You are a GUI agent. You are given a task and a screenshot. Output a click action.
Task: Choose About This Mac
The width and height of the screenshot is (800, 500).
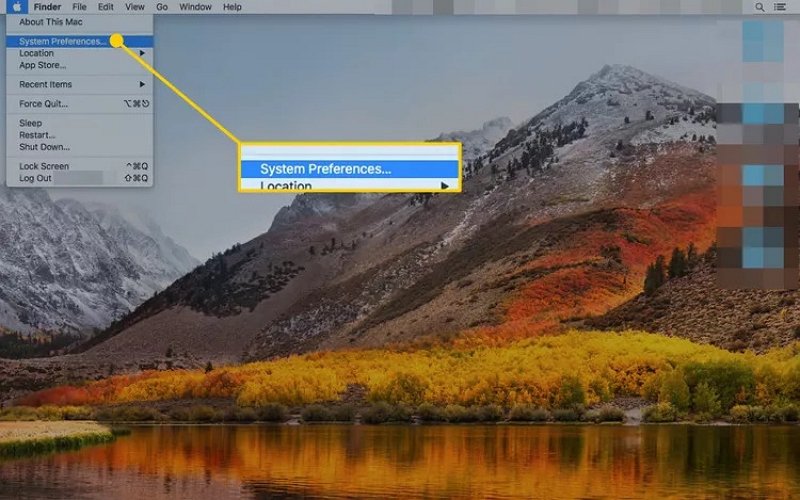80,22
